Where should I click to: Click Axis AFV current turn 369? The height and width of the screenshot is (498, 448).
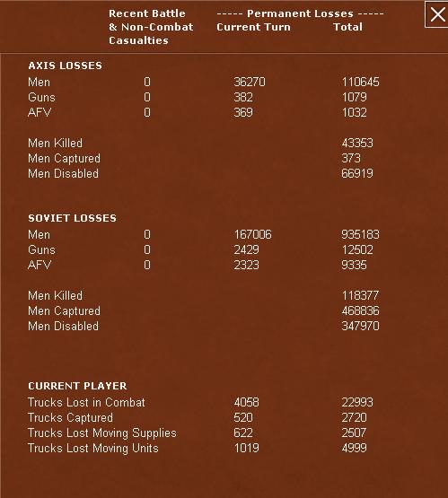243,112
